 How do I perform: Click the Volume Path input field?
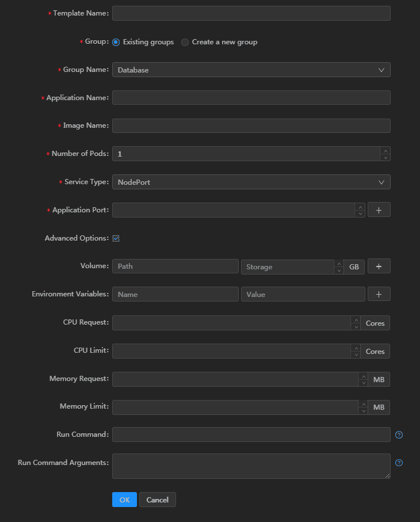click(x=175, y=266)
